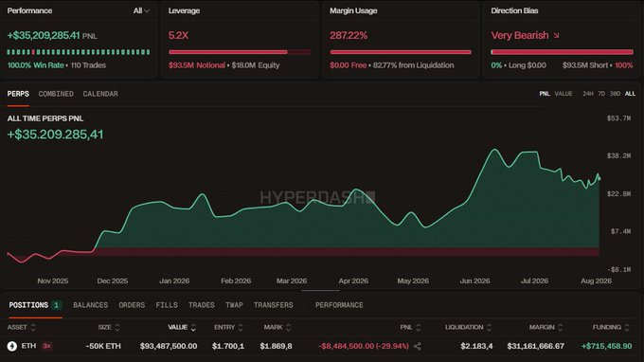Screen dimensions: 644x362
Task: Click the -50K ETH size value
Action: tap(103, 346)
